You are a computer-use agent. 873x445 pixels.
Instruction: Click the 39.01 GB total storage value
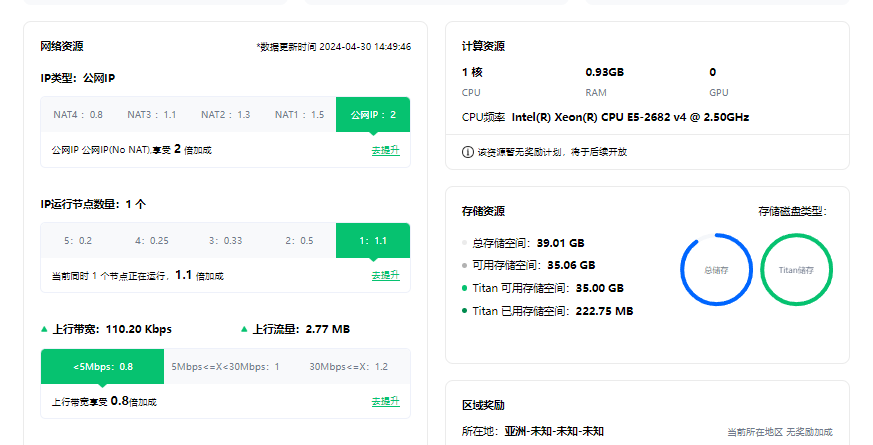point(561,243)
